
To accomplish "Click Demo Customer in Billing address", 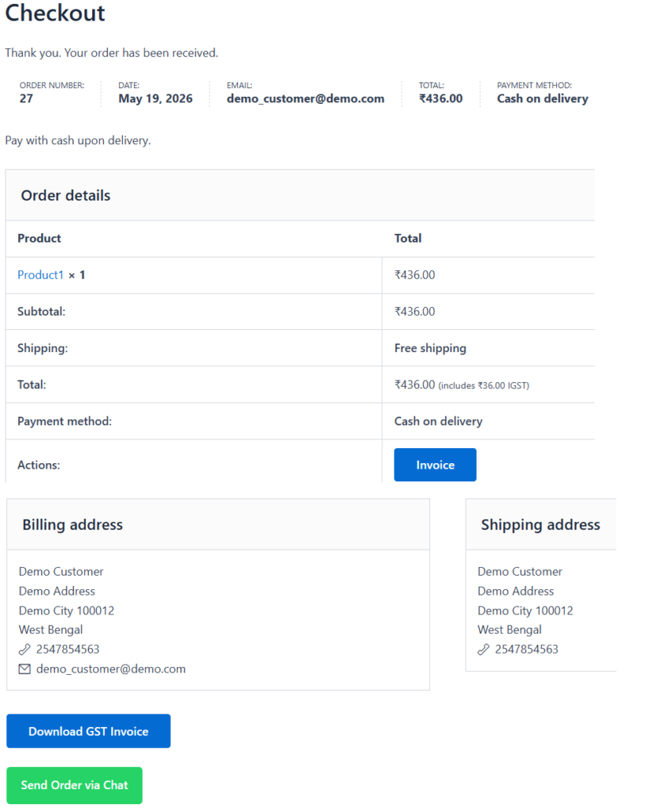I will (61, 572).
